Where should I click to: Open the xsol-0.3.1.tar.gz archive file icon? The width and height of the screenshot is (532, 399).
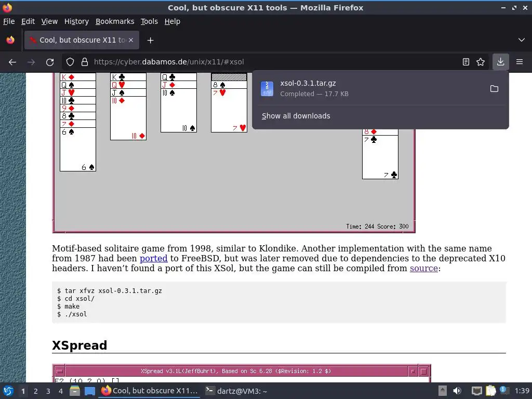pyautogui.click(x=267, y=88)
